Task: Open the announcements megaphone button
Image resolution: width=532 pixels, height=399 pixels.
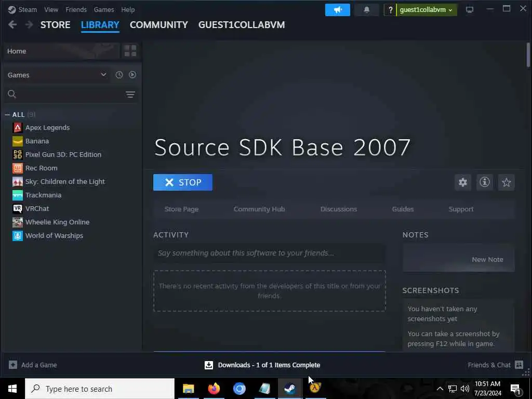Action: click(x=337, y=10)
